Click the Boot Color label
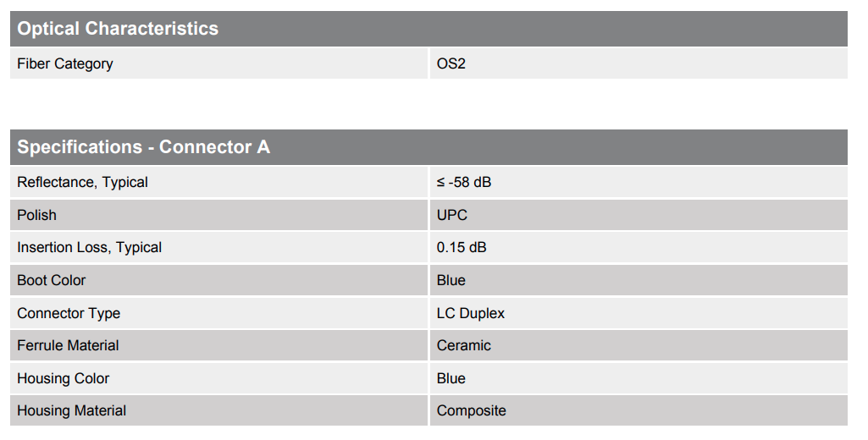This screenshot has height=440, width=868. click(x=52, y=280)
